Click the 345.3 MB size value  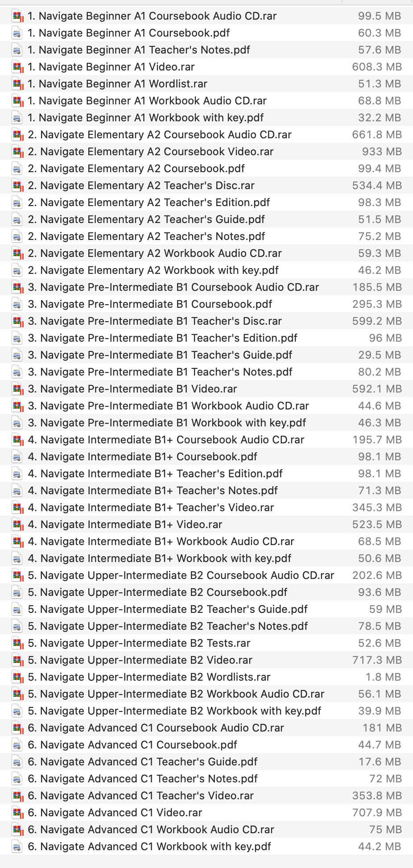click(x=377, y=508)
